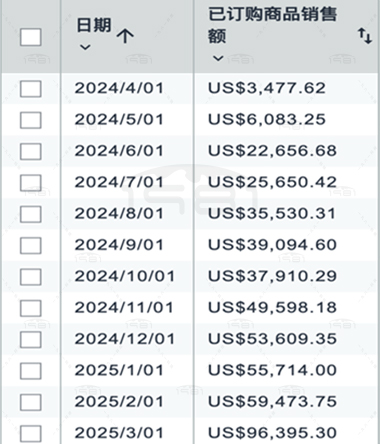Toggle the 2025/2/01 row checkbox
The image size is (380, 444).
tap(31, 402)
